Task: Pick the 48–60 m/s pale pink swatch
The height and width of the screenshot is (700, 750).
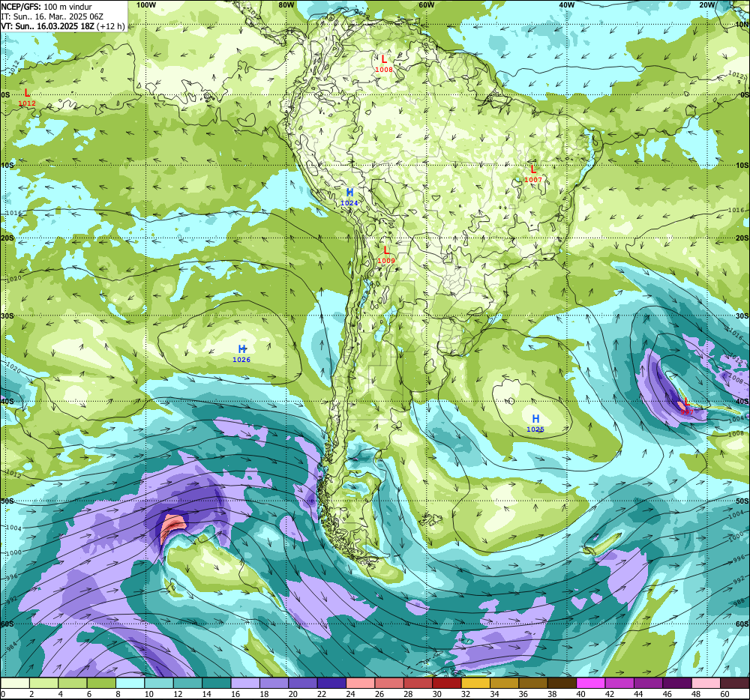Action: coord(706,683)
